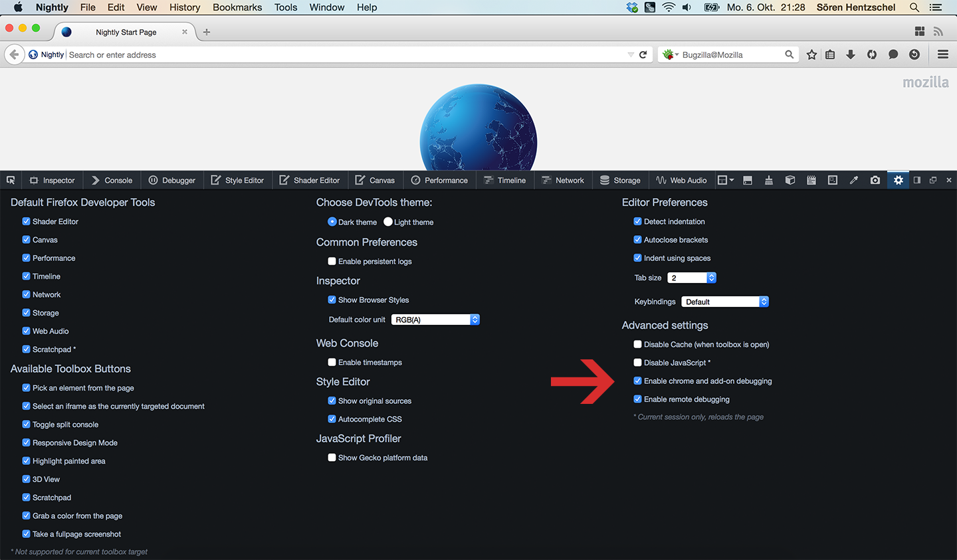Open the search engine selector dropdown

670,54
